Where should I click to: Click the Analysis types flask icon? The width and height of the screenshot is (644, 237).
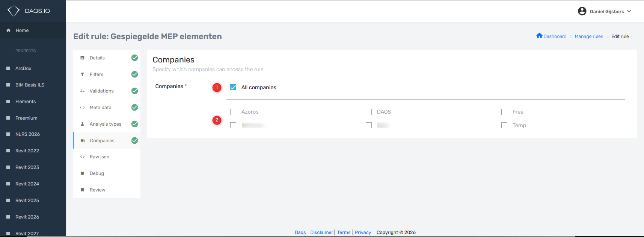[82, 124]
